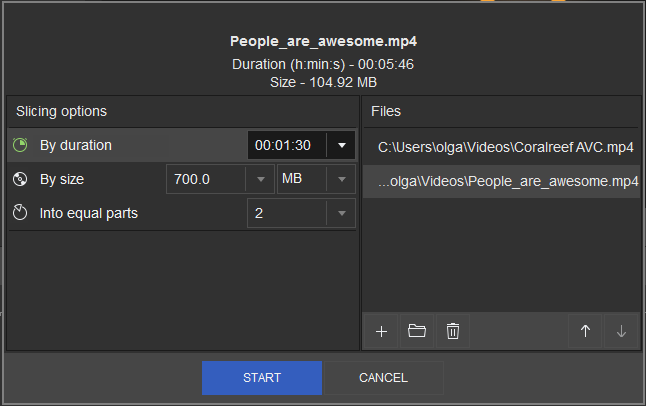
Task: Move file down with arrow icon
Action: [x=621, y=331]
